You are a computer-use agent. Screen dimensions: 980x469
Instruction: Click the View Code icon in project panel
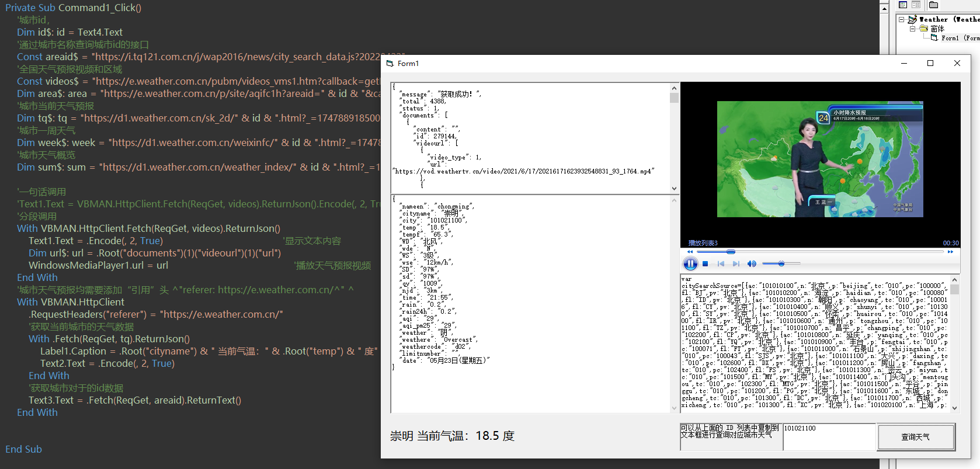903,5
